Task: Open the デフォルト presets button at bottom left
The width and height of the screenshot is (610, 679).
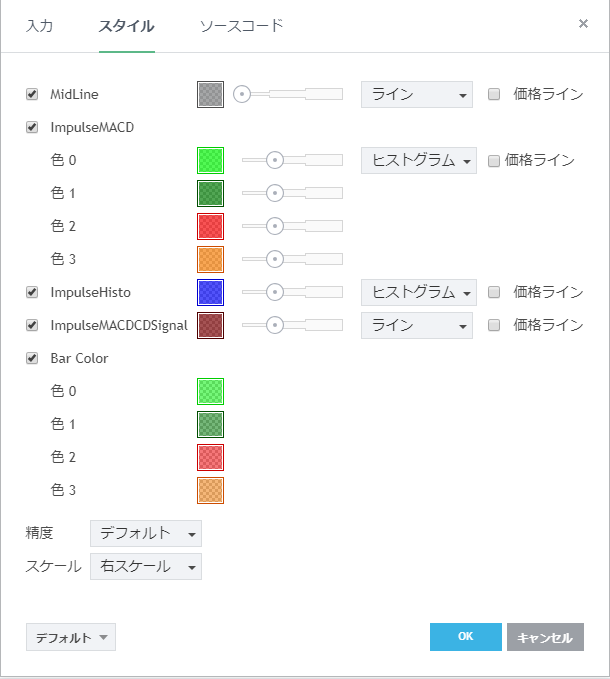Action: [71, 637]
